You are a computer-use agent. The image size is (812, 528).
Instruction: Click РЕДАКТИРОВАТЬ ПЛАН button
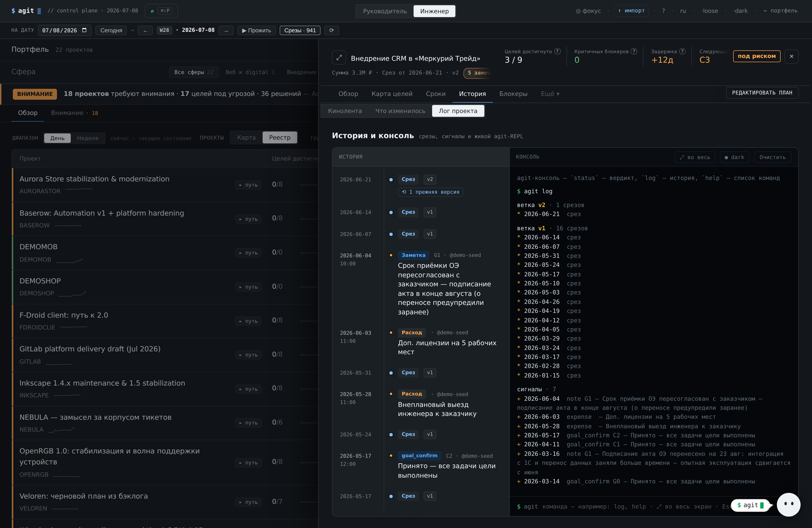(762, 93)
